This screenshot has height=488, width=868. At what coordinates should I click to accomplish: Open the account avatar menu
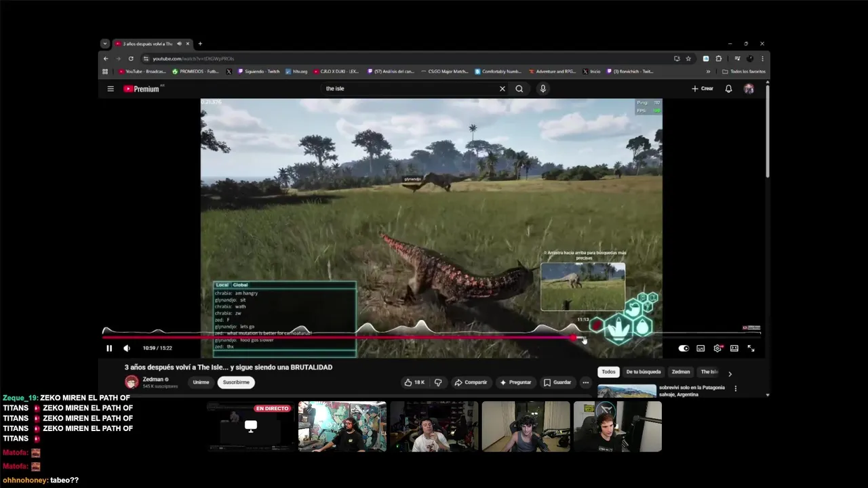pos(749,89)
